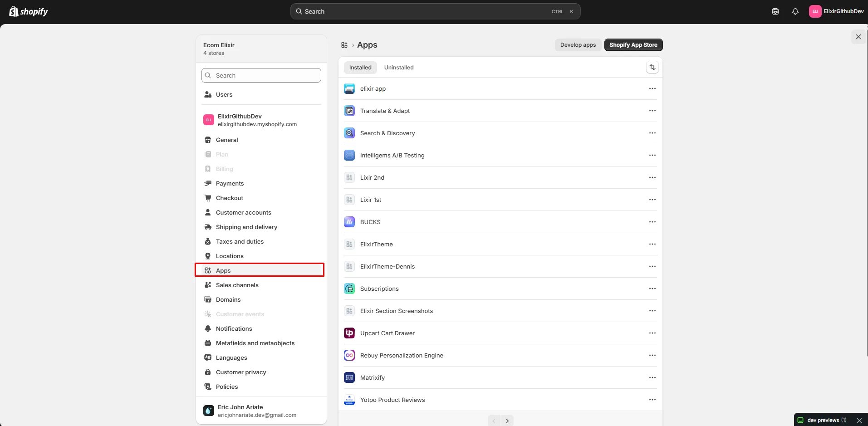This screenshot has height=426, width=868.
Task: Go to Taxes and duties
Action: tap(261, 241)
